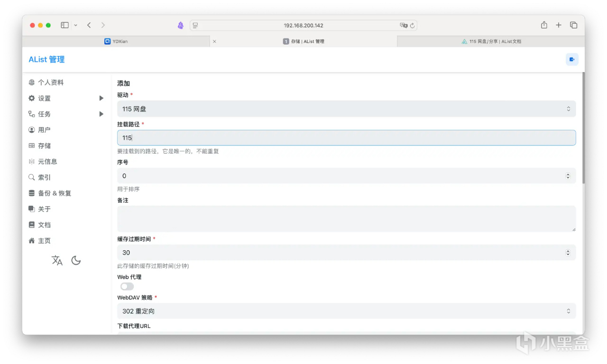This screenshot has width=607, height=364.
Task: Click the translate icon in the address bar
Action: 404,26
